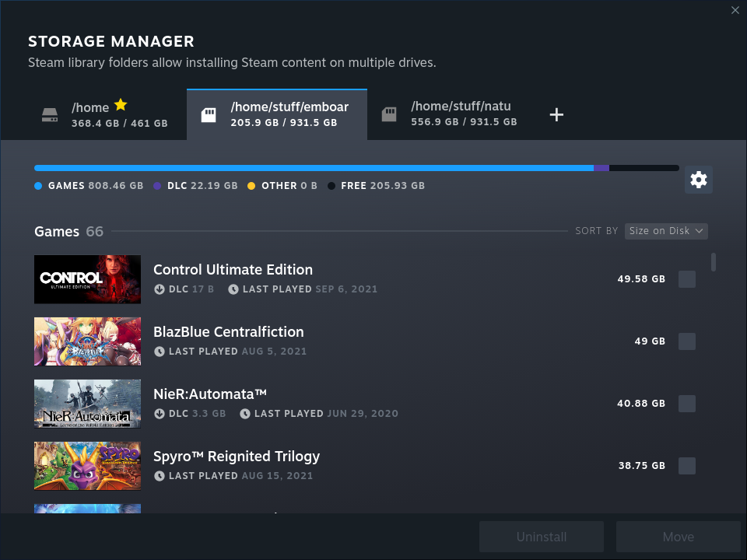
Task: Add a new library folder with plus icon
Action: click(x=556, y=114)
